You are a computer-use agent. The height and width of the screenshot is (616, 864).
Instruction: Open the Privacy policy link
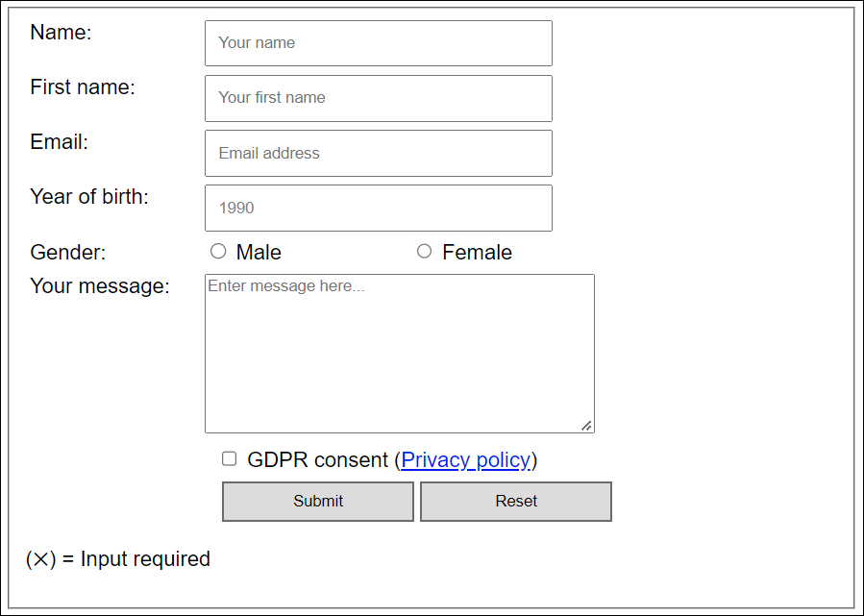pos(465,460)
